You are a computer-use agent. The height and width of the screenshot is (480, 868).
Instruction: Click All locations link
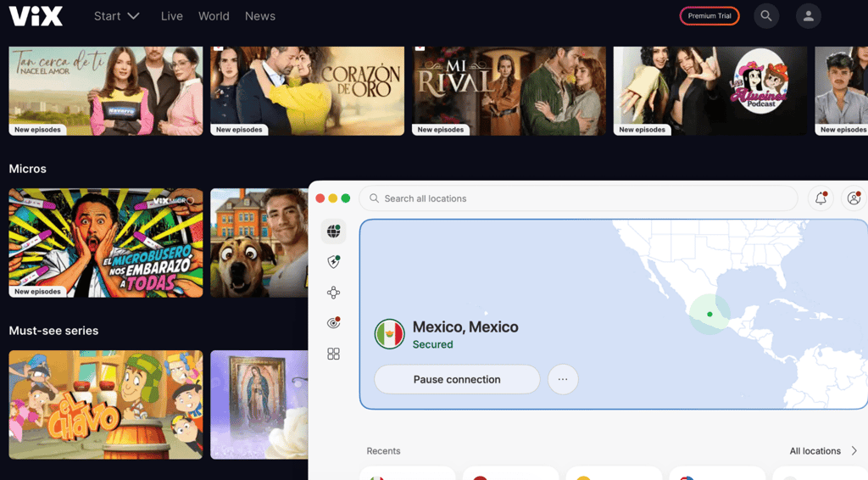point(815,450)
